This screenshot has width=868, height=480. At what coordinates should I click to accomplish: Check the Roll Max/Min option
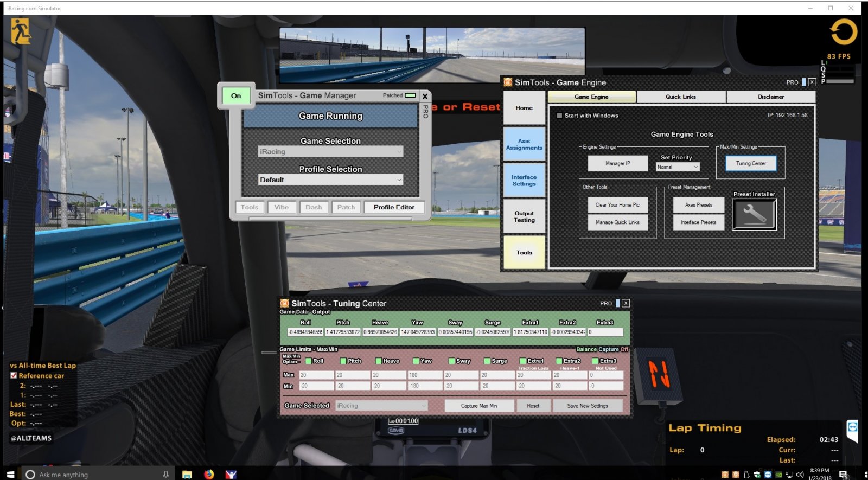[309, 361]
